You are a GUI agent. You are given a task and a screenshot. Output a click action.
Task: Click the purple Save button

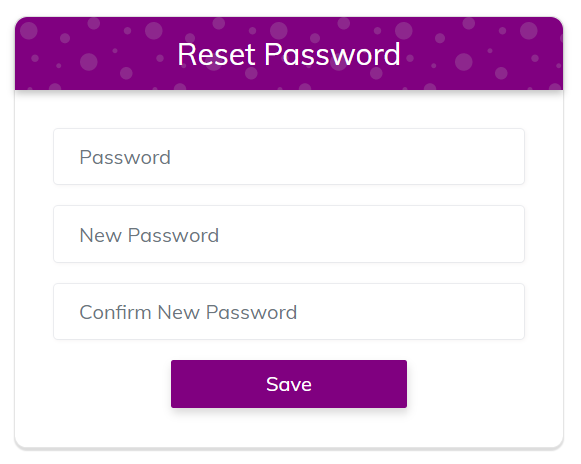coord(289,384)
